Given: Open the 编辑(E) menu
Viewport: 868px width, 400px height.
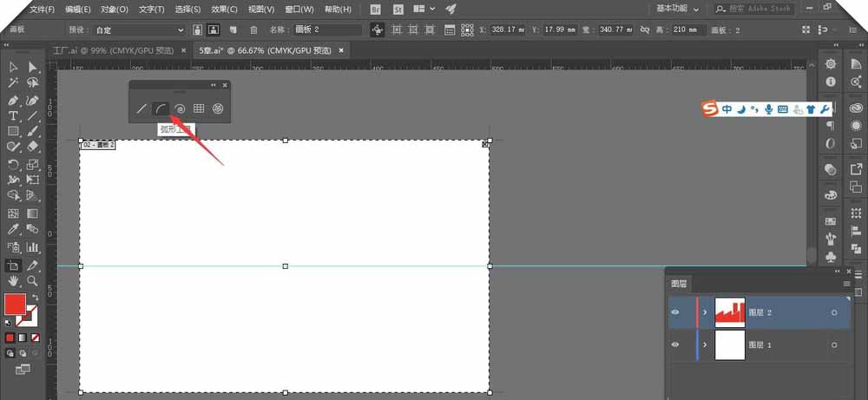Looking at the screenshot, I should [77, 10].
